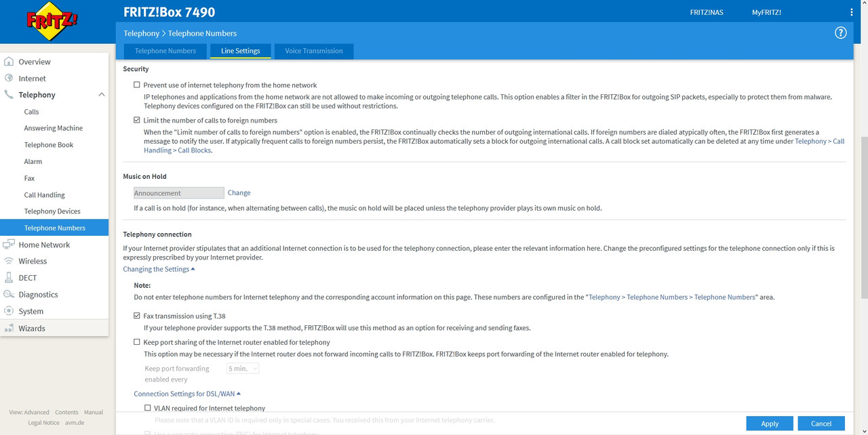Click the Internet globe icon

(x=9, y=78)
